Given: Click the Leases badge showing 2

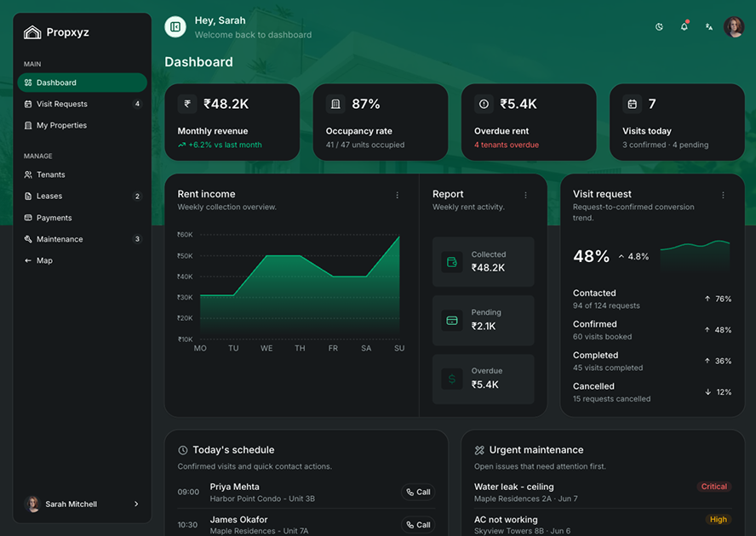Looking at the screenshot, I should [137, 197].
